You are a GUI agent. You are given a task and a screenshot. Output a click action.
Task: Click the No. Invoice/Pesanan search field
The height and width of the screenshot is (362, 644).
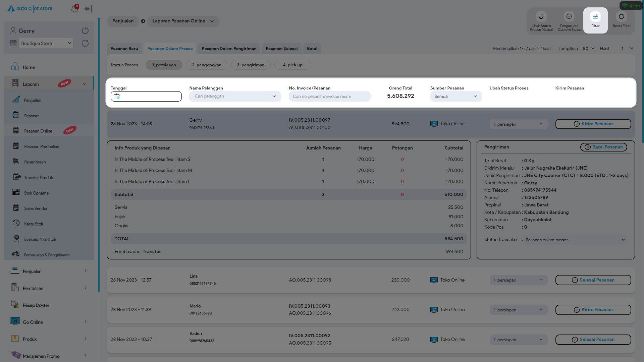329,97
